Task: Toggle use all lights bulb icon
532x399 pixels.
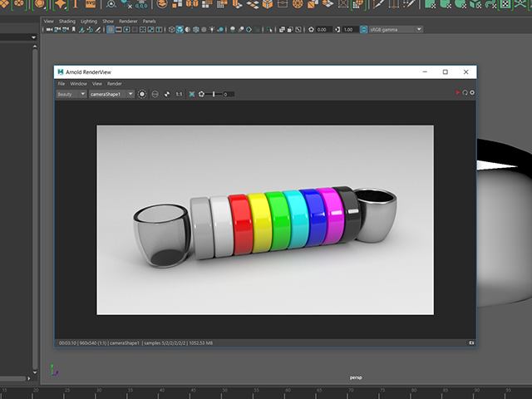Action: (x=212, y=30)
